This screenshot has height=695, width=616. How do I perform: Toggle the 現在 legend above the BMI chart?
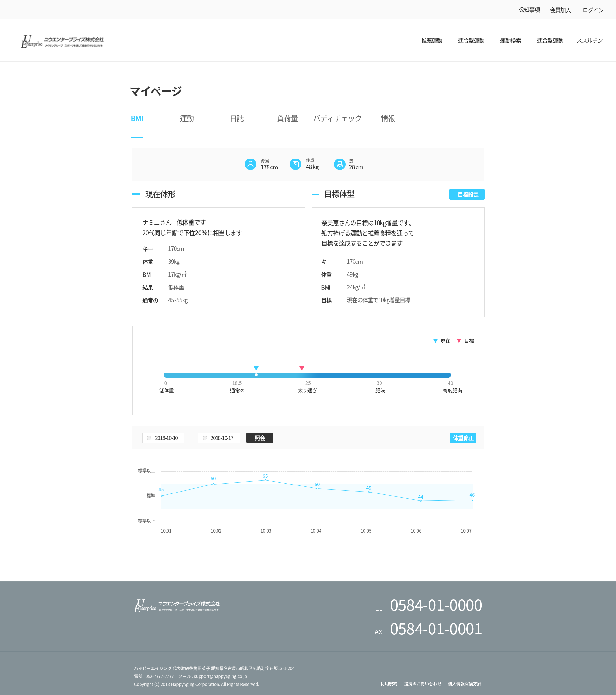[x=441, y=341]
